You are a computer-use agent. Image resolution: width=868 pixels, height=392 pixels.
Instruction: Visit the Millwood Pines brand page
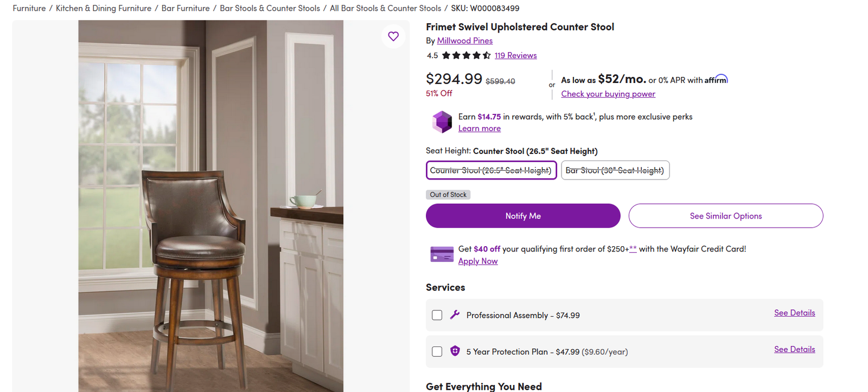click(464, 40)
